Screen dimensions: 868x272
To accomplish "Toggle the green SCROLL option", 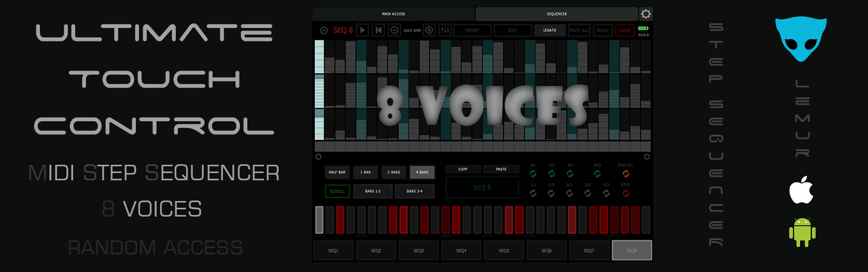I will tap(337, 191).
